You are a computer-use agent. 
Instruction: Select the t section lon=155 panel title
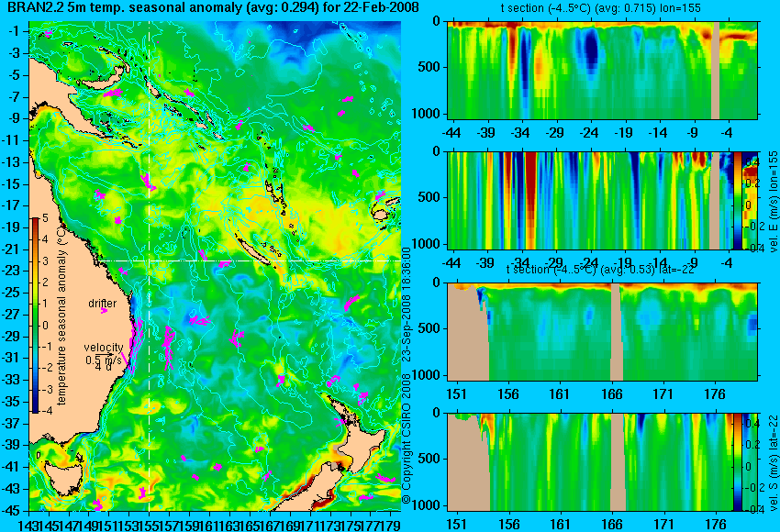(x=600, y=8)
